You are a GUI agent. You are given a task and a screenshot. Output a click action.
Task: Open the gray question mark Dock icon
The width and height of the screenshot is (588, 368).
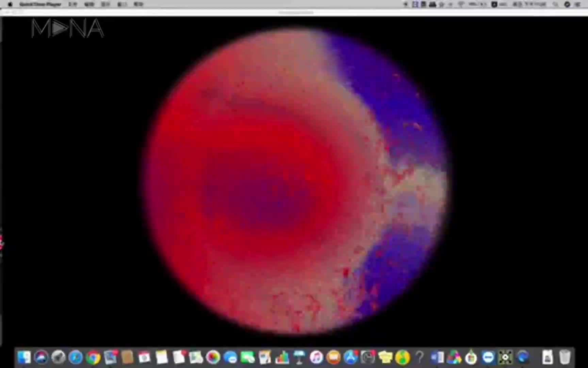tap(420, 357)
